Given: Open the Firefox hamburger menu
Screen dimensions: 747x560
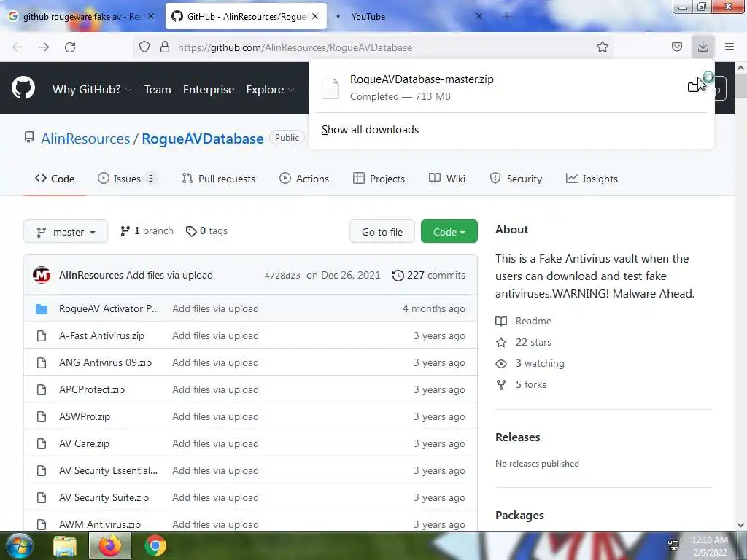Looking at the screenshot, I should point(729,47).
